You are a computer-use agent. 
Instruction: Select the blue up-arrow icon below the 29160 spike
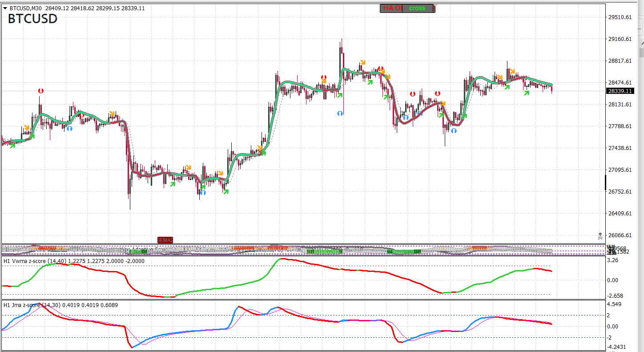(340, 113)
